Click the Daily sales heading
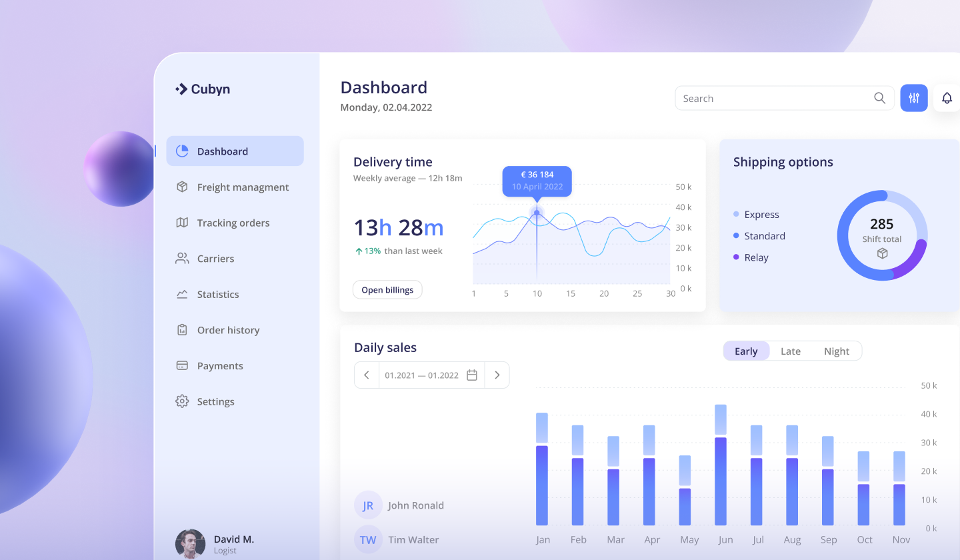The width and height of the screenshot is (960, 560). coord(385,347)
